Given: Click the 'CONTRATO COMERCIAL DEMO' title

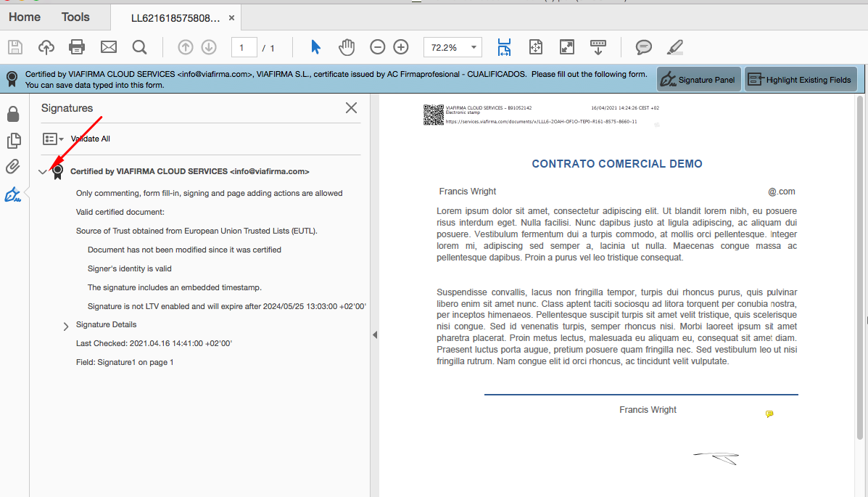Looking at the screenshot, I should tap(616, 164).
